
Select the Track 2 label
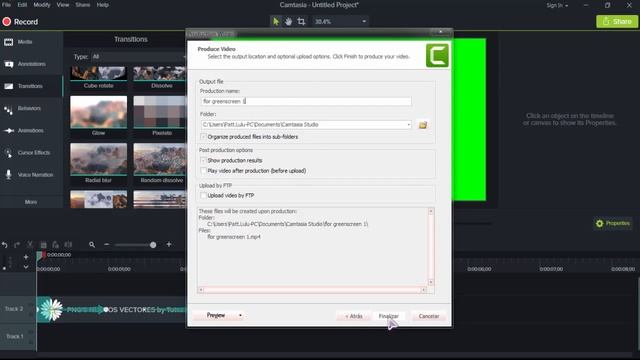[14, 309]
